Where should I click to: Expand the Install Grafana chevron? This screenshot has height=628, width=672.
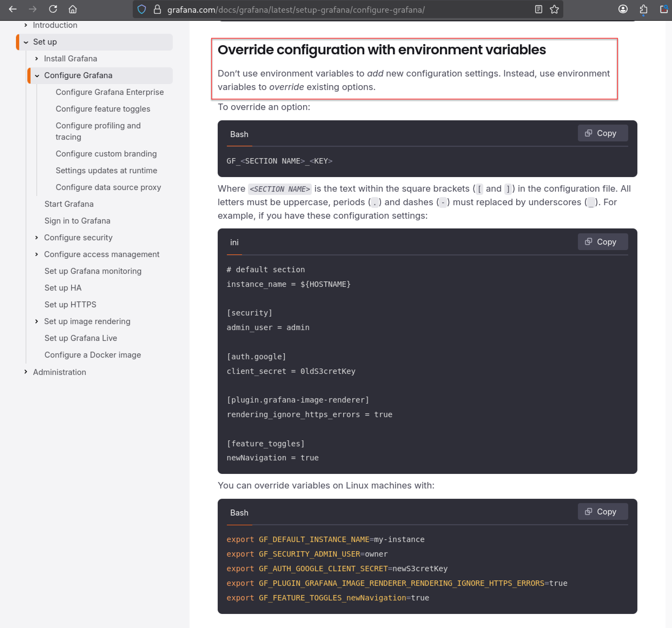click(x=37, y=58)
